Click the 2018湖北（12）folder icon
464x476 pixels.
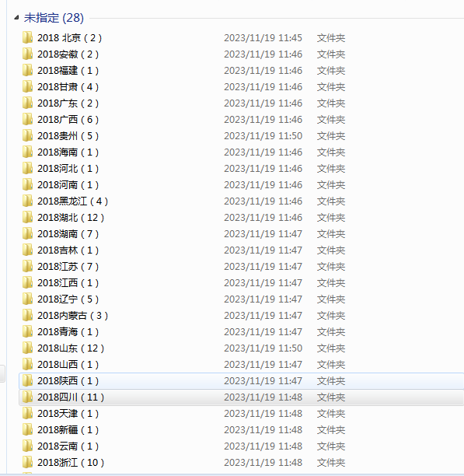(x=28, y=217)
